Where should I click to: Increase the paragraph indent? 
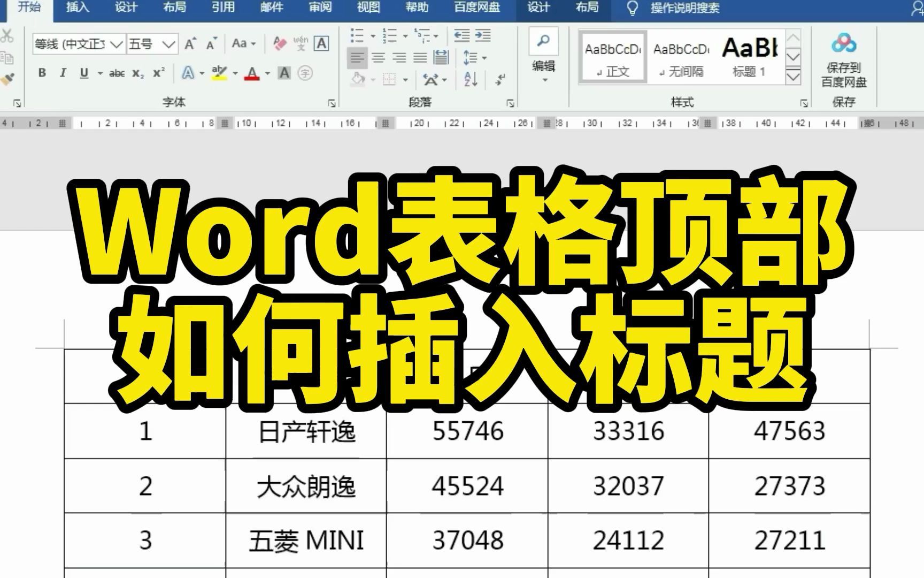point(483,36)
